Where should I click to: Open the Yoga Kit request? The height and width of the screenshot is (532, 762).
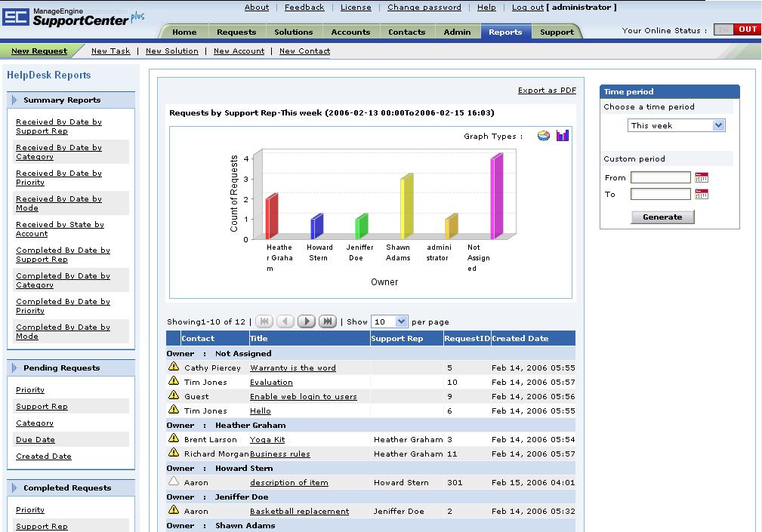[x=267, y=440]
